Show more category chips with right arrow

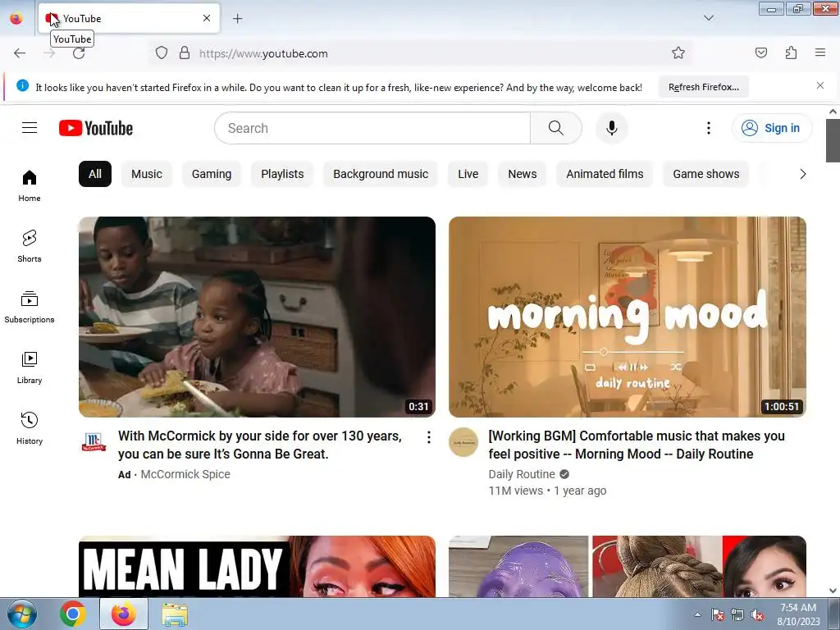pos(802,174)
